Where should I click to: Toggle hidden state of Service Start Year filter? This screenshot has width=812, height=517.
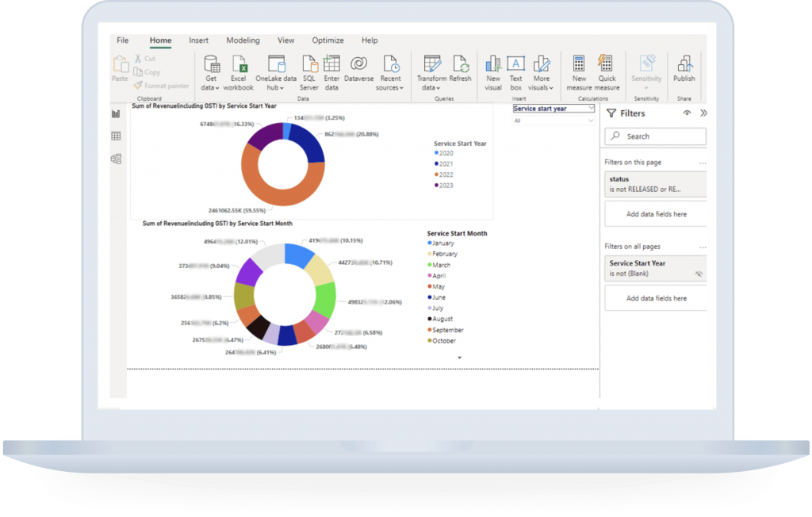[699, 274]
